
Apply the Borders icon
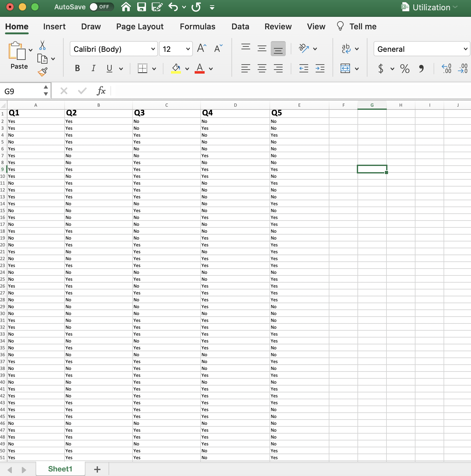pos(143,68)
